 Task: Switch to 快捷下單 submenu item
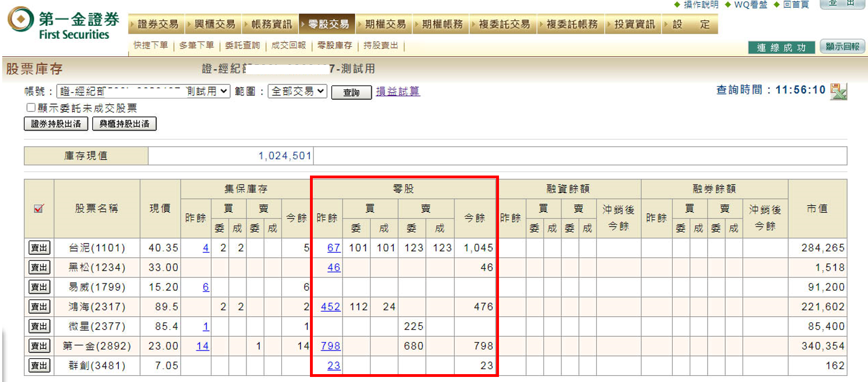tap(151, 46)
